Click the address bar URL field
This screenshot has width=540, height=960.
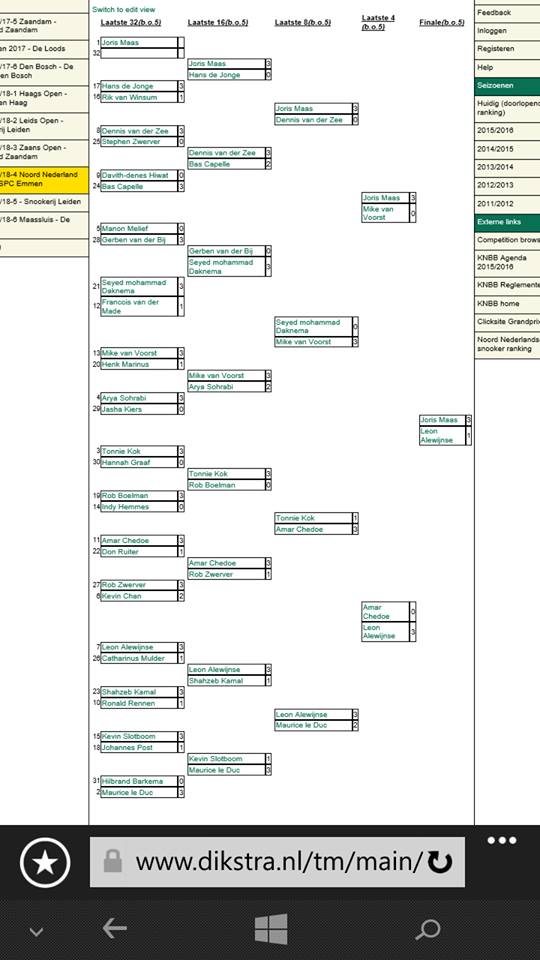(x=277, y=862)
